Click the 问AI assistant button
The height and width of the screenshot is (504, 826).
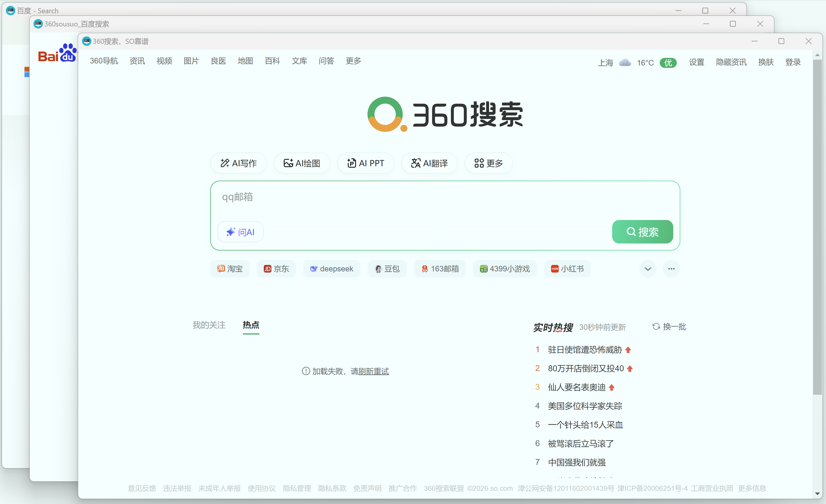point(240,231)
